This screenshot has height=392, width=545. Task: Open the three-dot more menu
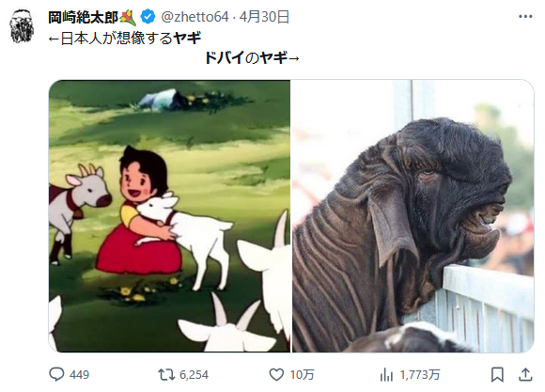point(525,16)
